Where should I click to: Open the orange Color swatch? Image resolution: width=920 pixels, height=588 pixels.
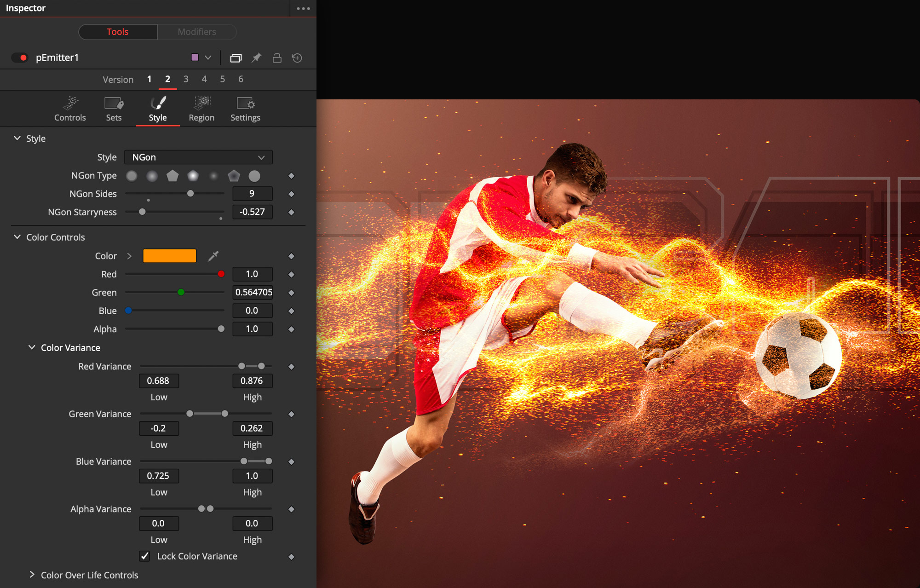pos(170,256)
